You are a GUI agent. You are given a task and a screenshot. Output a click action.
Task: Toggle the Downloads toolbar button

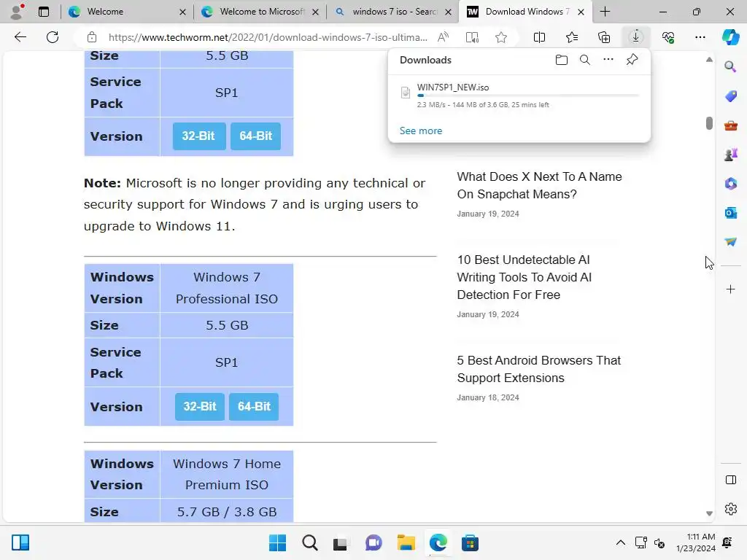point(636,37)
